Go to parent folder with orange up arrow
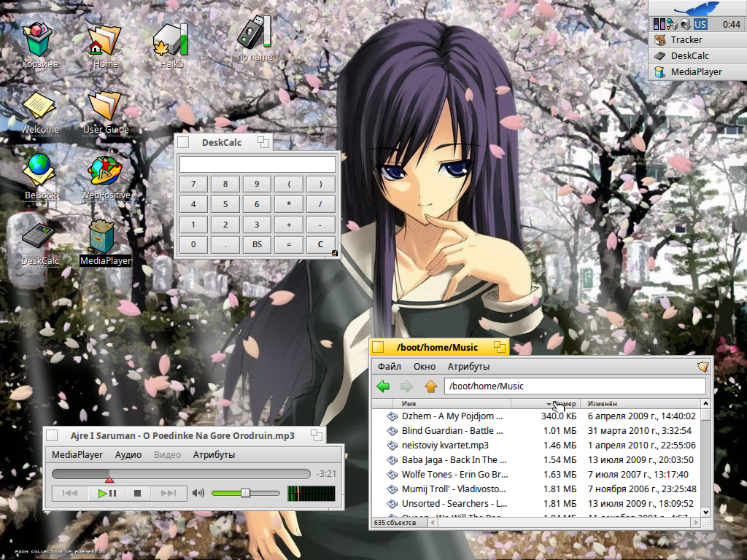 [x=430, y=386]
